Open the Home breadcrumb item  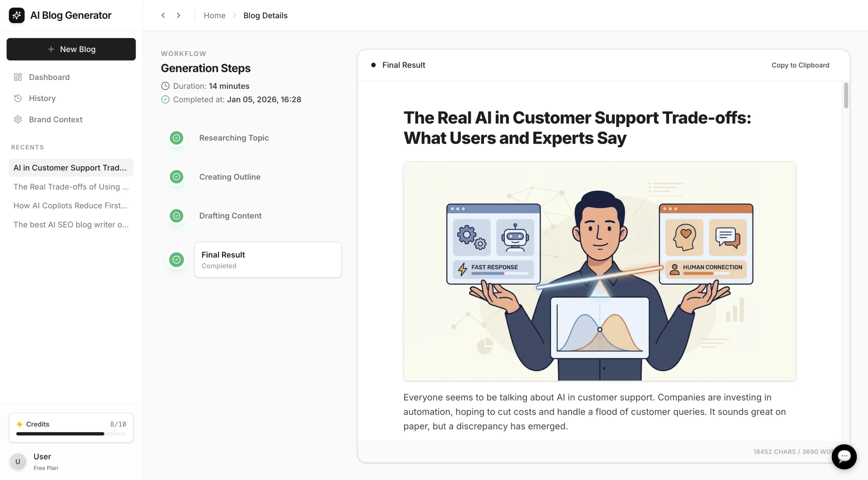pos(214,15)
